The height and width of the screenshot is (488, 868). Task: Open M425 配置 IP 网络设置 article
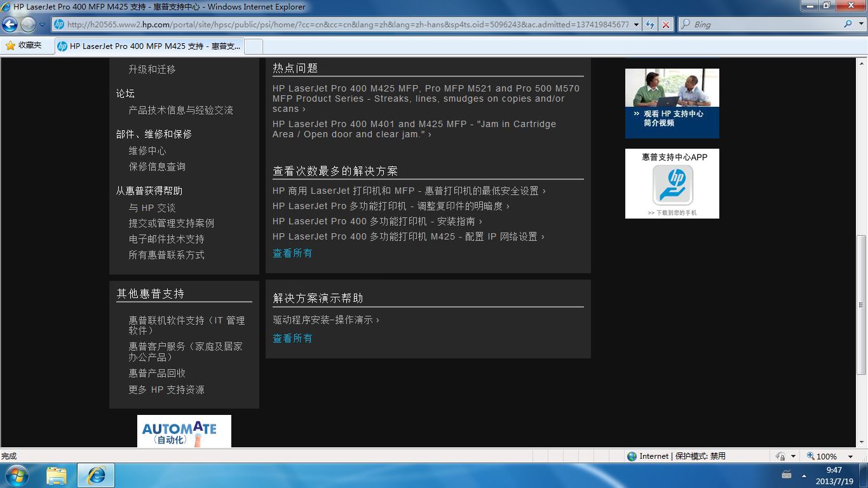(409, 236)
